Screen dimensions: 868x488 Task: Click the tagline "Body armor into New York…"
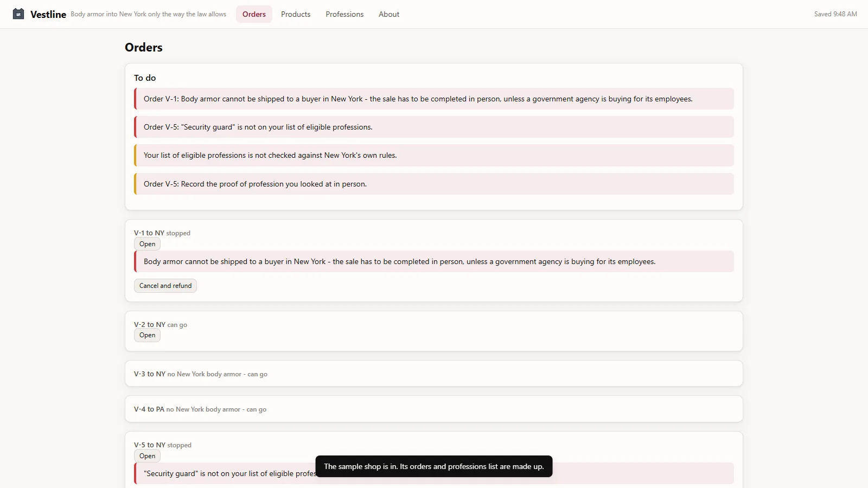click(x=149, y=14)
